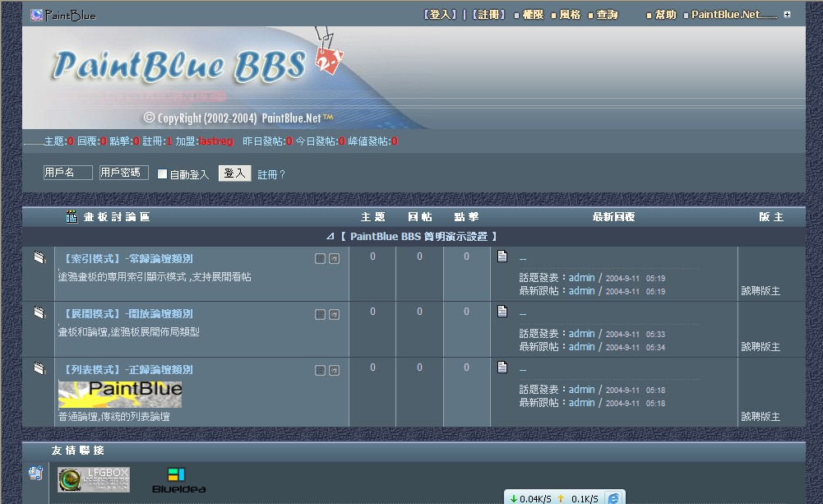Open the 【索引模式】-常歸論壇類別 forum
Screen dimensions: 823x504
click(127, 258)
